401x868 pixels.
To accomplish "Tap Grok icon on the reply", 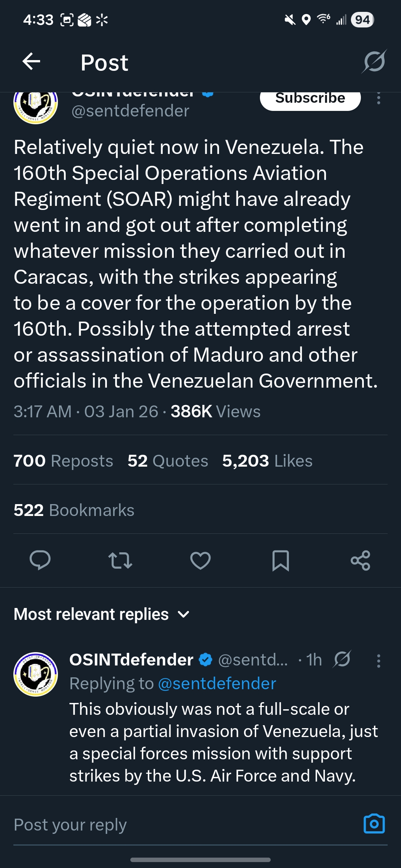I will 342,660.
